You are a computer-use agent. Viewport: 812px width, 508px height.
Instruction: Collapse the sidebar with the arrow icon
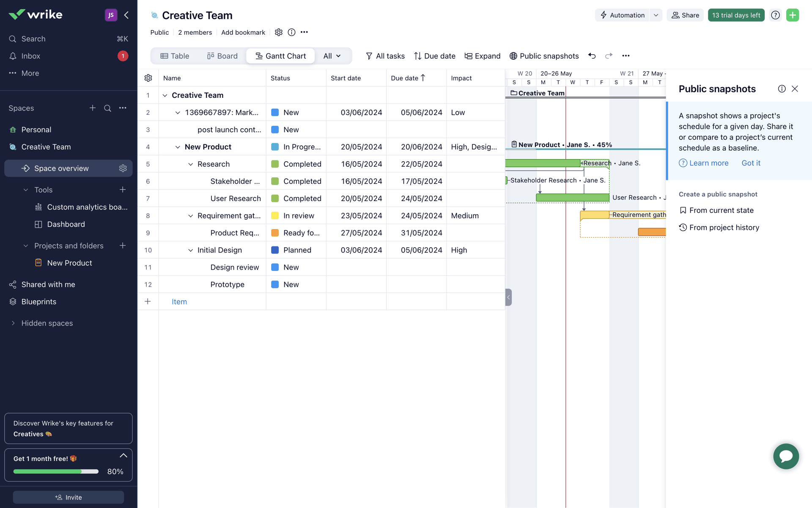click(126, 15)
